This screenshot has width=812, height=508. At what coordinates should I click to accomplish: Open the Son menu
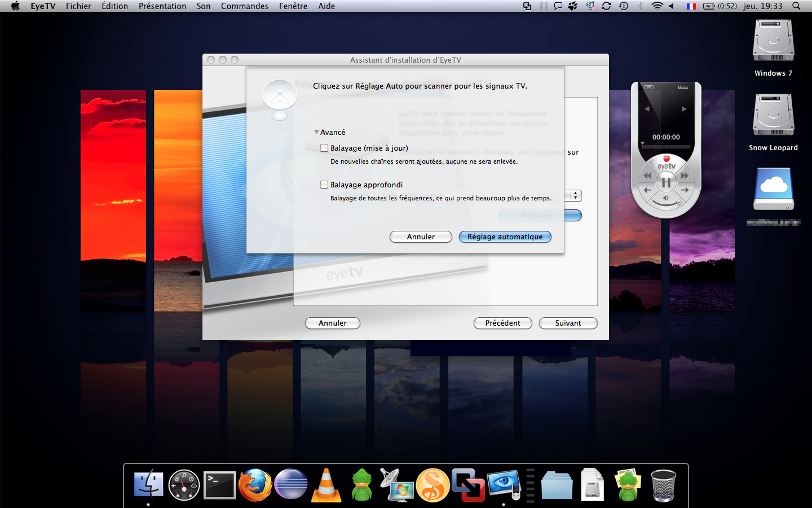pyautogui.click(x=204, y=6)
